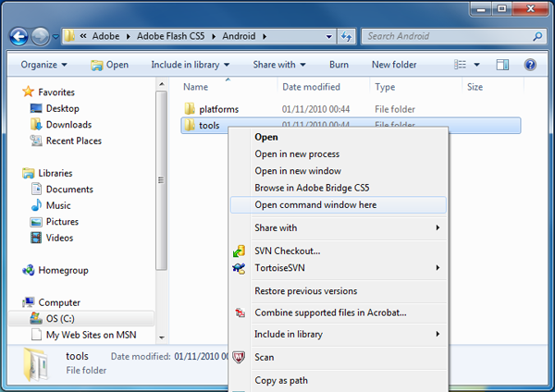Click Computer in navigation pane
Screen dimensions: 555x392
(51, 302)
